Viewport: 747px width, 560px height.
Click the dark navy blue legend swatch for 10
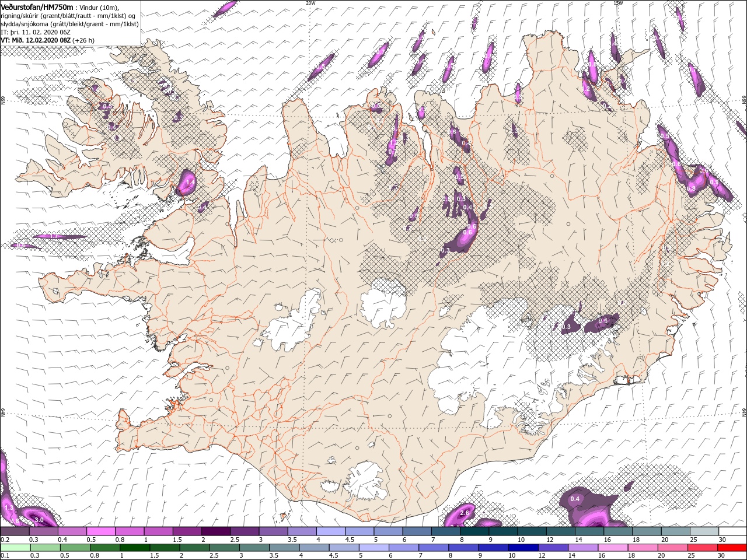pyautogui.click(x=523, y=548)
